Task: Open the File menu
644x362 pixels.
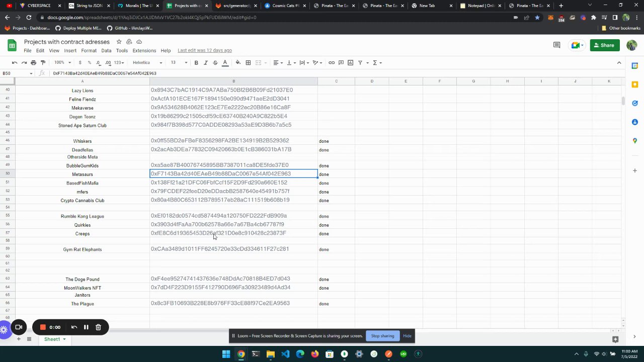Action: coord(28,51)
